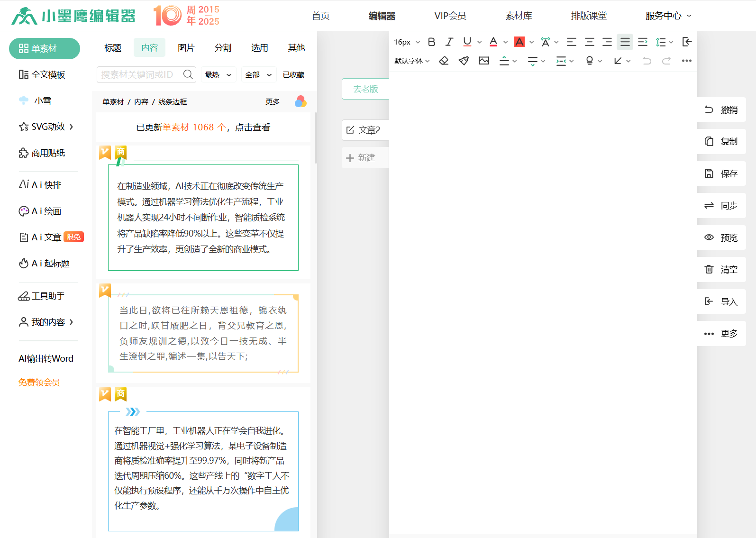Viewport: 756px width, 538px height.
Task: Align text to center
Action: click(589, 42)
